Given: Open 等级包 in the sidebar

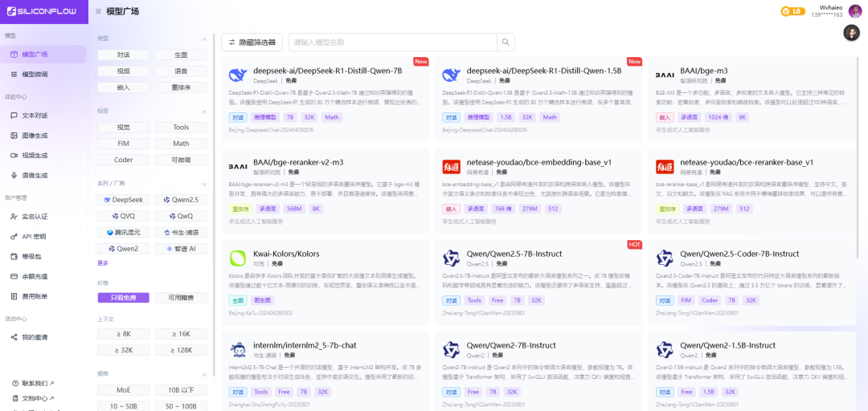Looking at the screenshot, I should 43,256.
